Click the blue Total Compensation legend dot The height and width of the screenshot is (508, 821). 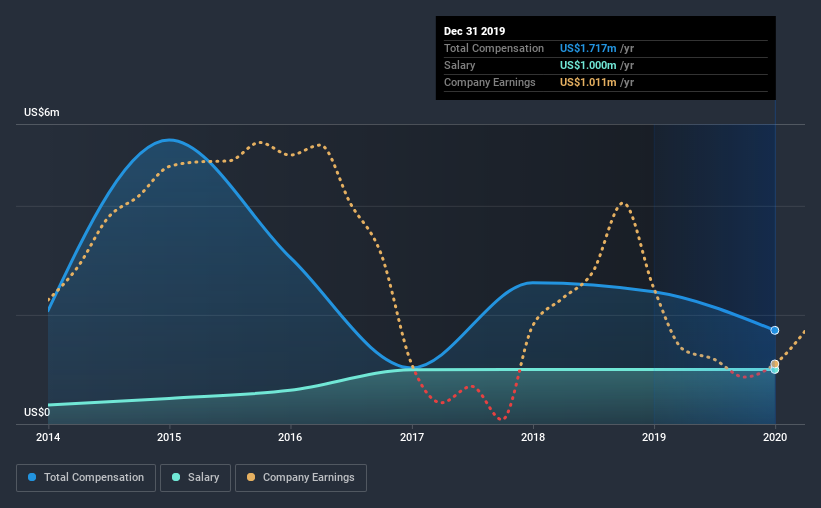(32, 477)
